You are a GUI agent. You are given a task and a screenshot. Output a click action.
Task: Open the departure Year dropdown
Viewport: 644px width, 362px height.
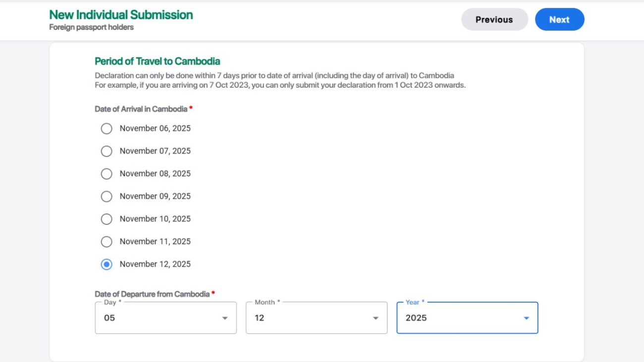(x=467, y=317)
